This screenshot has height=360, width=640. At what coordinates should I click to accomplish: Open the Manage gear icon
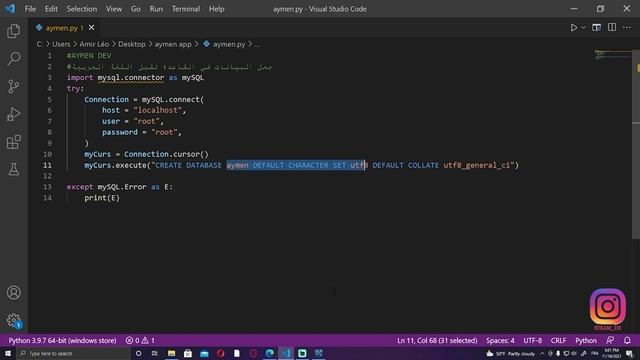(x=13, y=320)
